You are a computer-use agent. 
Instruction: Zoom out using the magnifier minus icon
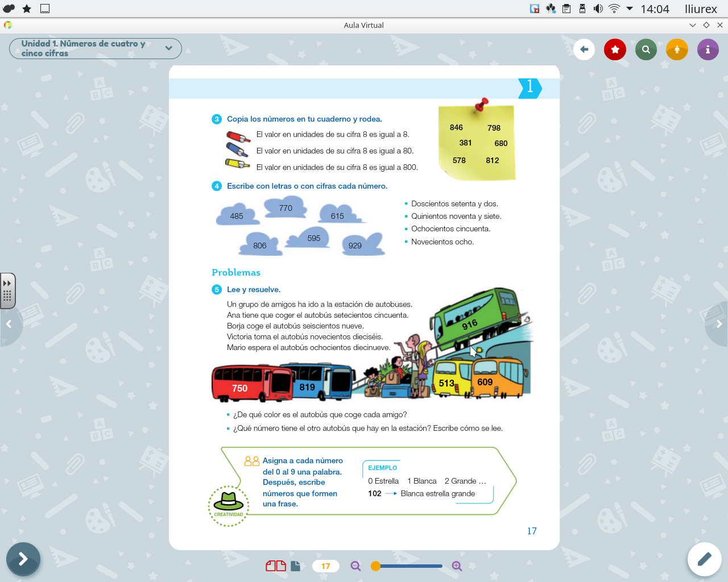click(x=355, y=566)
